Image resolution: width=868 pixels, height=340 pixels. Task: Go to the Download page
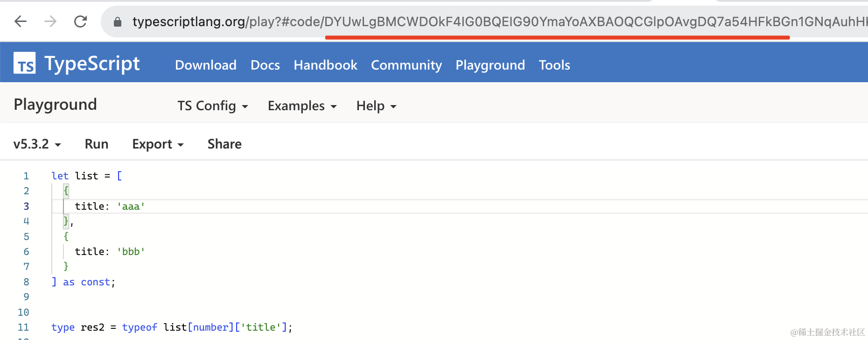(206, 65)
